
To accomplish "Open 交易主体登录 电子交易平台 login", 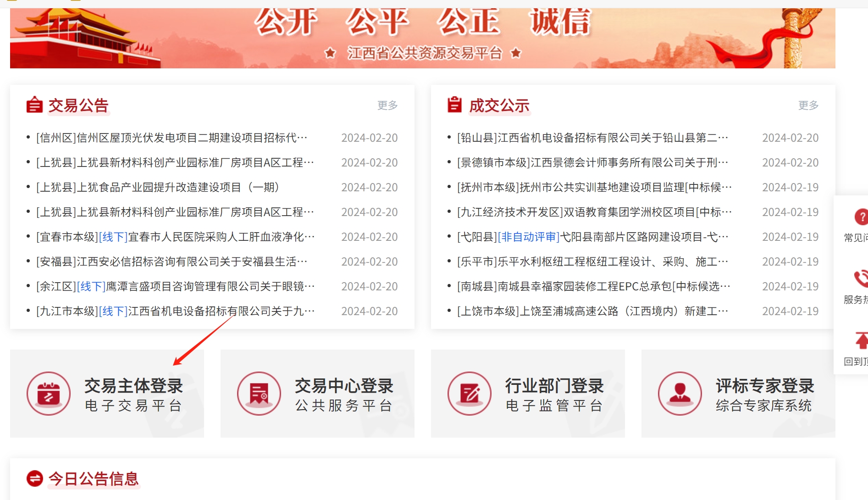I will coord(133,394).
